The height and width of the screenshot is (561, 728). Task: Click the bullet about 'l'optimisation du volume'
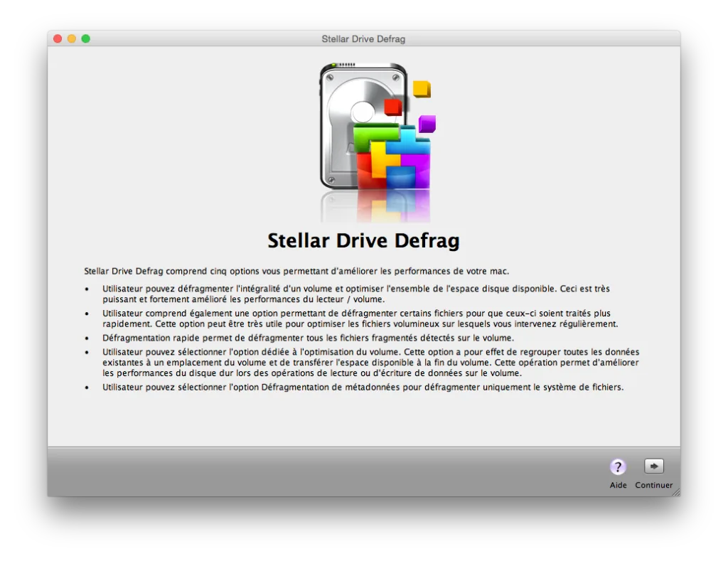pos(370,363)
